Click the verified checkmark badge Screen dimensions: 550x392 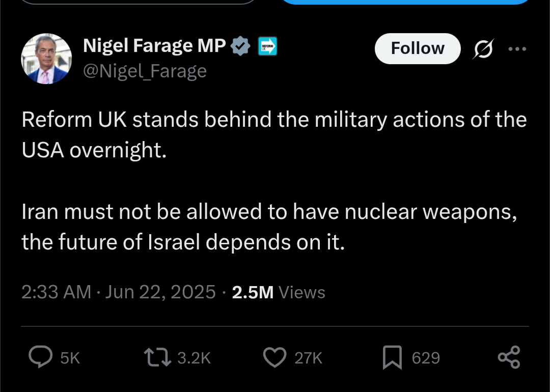240,46
